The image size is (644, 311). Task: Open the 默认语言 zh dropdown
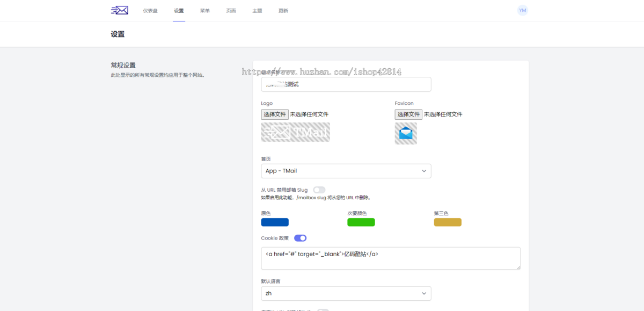pyautogui.click(x=346, y=293)
